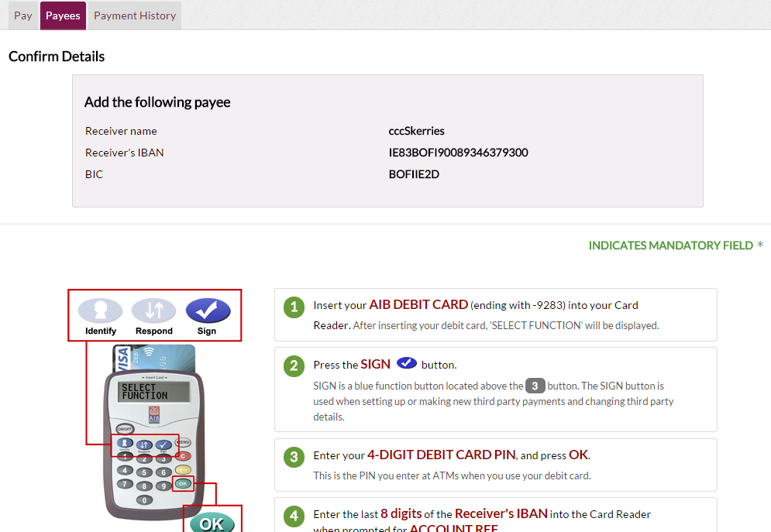This screenshot has height=532, width=771.
Task: Click AIB DEBIT CARD text in step 1
Action: pos(418,304)
